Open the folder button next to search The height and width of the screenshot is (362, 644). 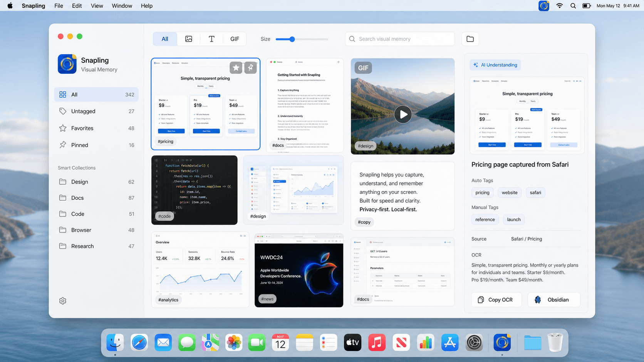click(470, 39)
